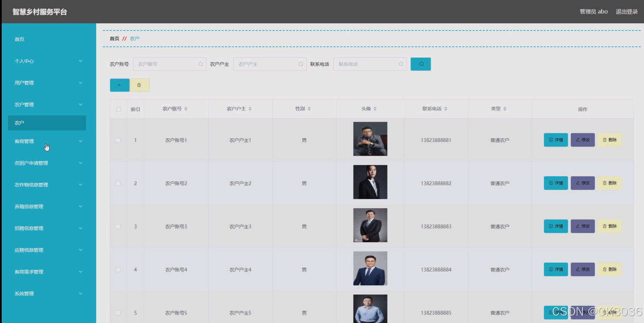
Task: Sort table by 联系电话 column arrows
Action: tap(446, 109)
